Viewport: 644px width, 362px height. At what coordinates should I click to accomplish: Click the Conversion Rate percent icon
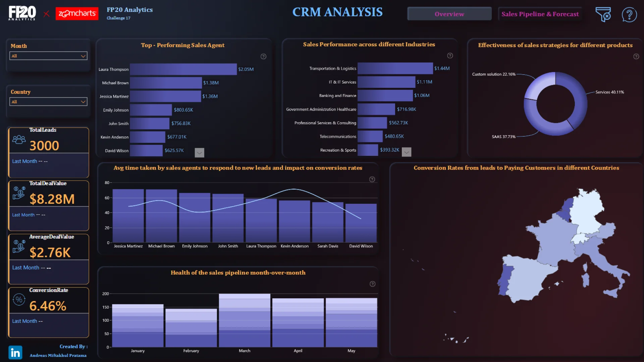[19, 300]
